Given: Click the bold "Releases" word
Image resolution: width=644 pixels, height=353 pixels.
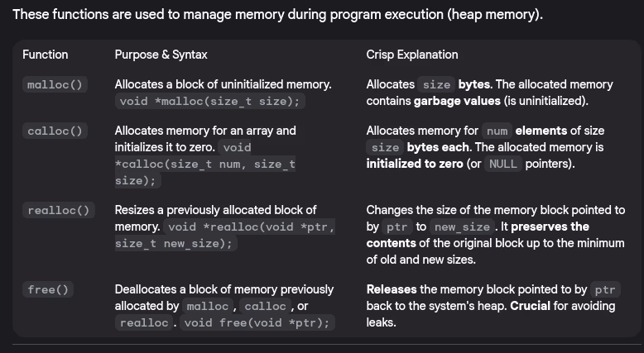Looking at the screenshot, I should [393, 289].
